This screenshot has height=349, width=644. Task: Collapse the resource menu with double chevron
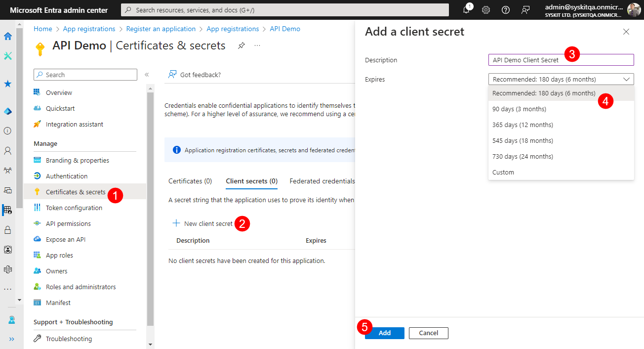pyautogui.click(x=147, y=75)
